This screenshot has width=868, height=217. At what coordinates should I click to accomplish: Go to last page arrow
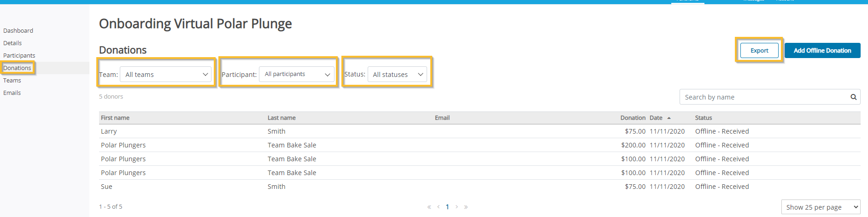(x=466, y=207)
